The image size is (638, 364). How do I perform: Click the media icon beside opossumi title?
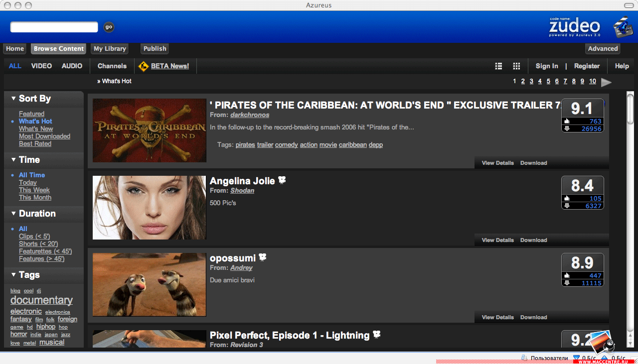tap(263, 257)
